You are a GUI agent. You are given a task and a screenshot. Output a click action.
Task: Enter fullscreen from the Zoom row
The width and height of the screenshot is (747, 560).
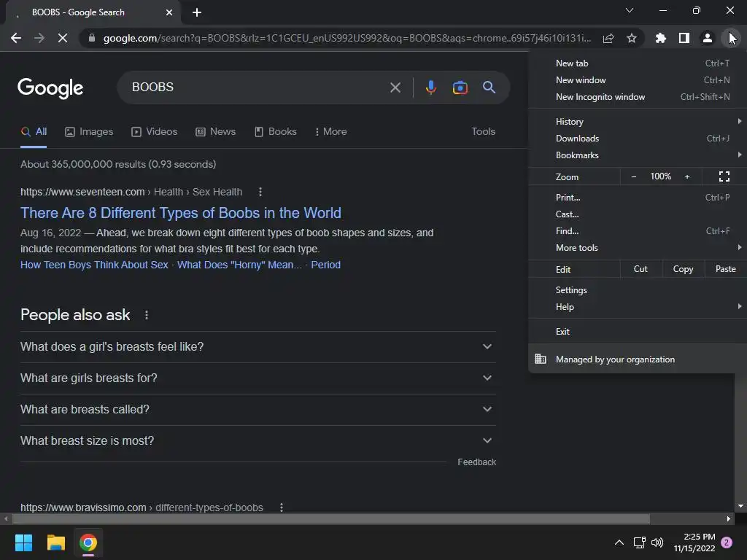tap(724, 176)
